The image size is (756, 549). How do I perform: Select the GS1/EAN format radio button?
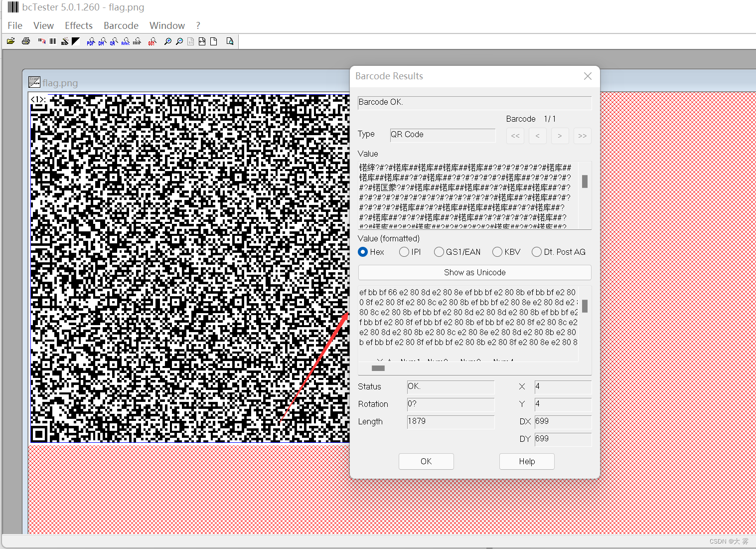click(439, 252)
